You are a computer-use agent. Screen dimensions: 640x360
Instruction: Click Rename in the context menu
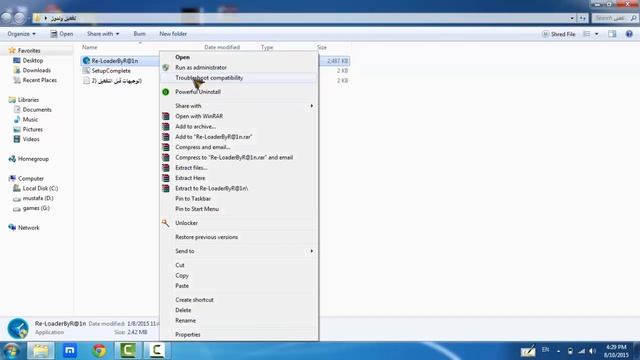point(185,320)
